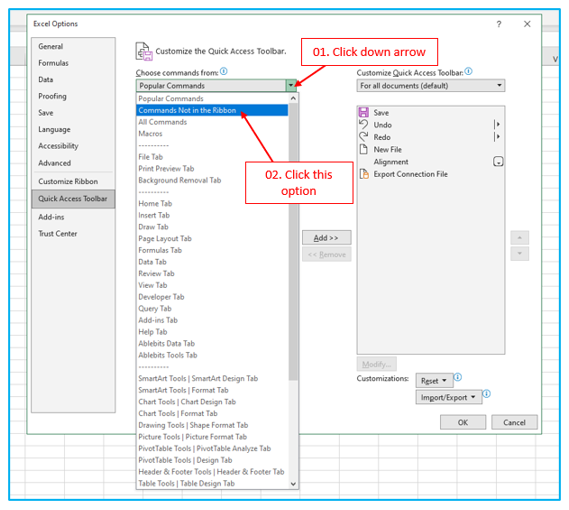
Task: Pick Background Removal Tab option
Action: pos(212,180)
